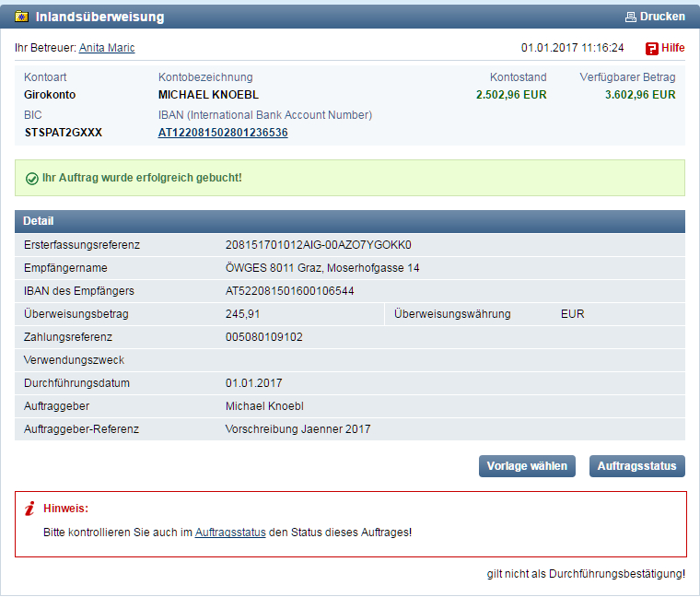Click the gilt nicht als Durchführungsbestätigung note
The height and width of the screenshot is (597, 700).
click(x=586, y=574)
